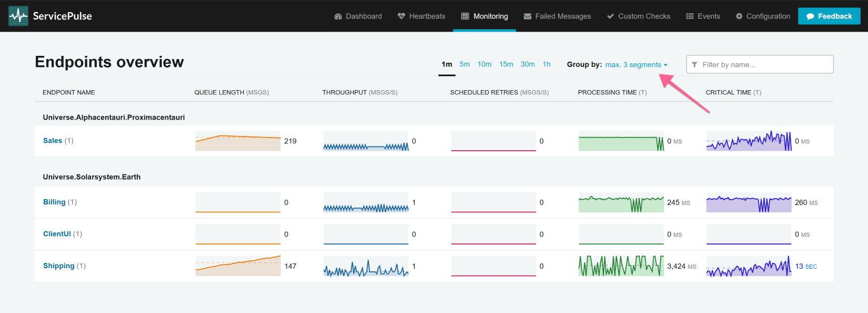Click the Throughput column header
Viewport: 868px width, 313px height.
[360, 92]
